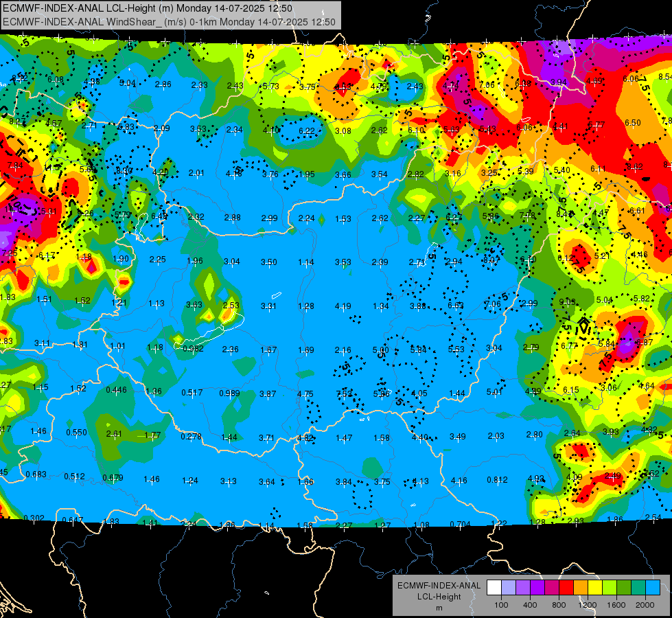Image resolution: width=672 pixels, height=618 pixels.
Task: Click the legend tick label 800
Action: (x=559, y=605)
